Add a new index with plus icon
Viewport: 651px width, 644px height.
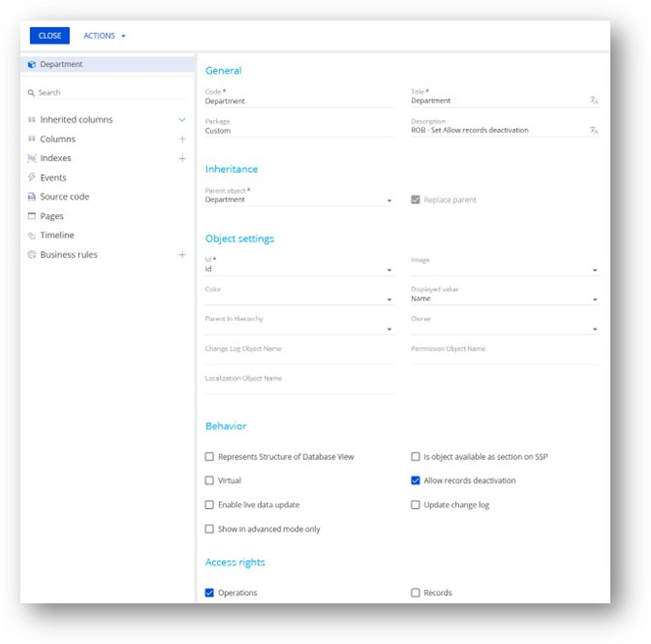pos(182,159)
